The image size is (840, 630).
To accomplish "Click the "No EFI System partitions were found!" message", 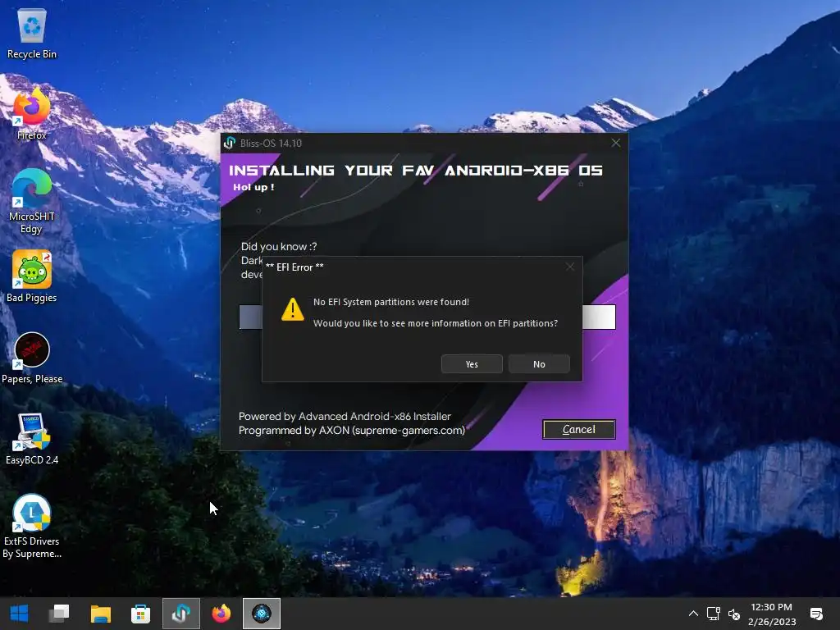I will 391,302.
